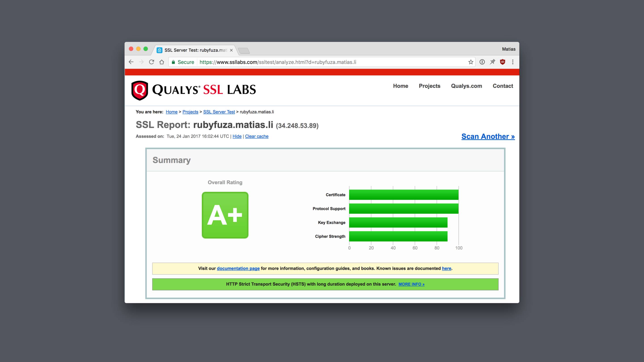Click the 'Certificate' chart label

click(x=335, y=195)
